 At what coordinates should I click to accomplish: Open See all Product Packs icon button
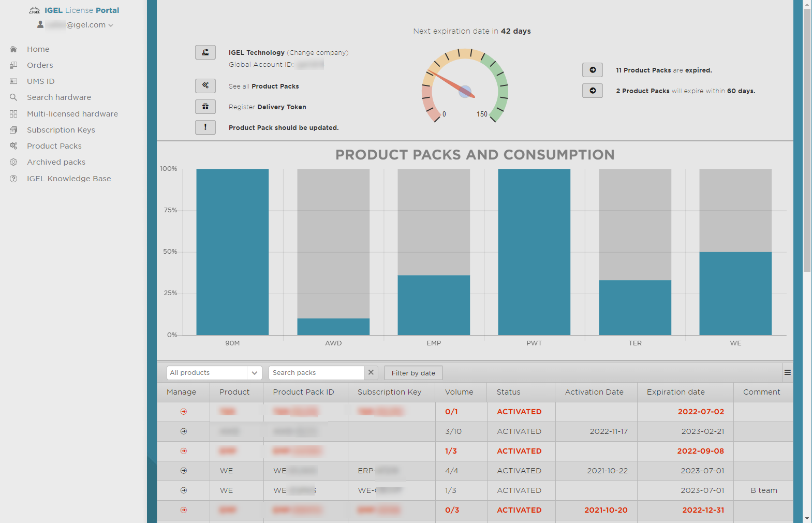205,85
